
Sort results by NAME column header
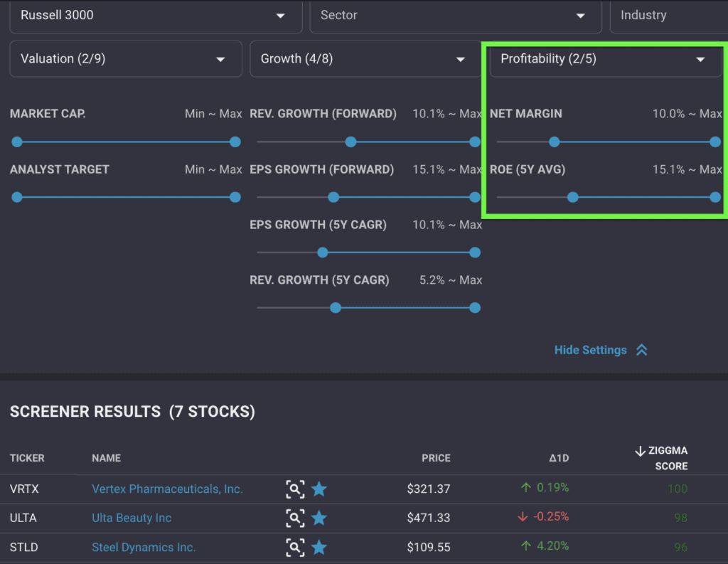[107, 458]
